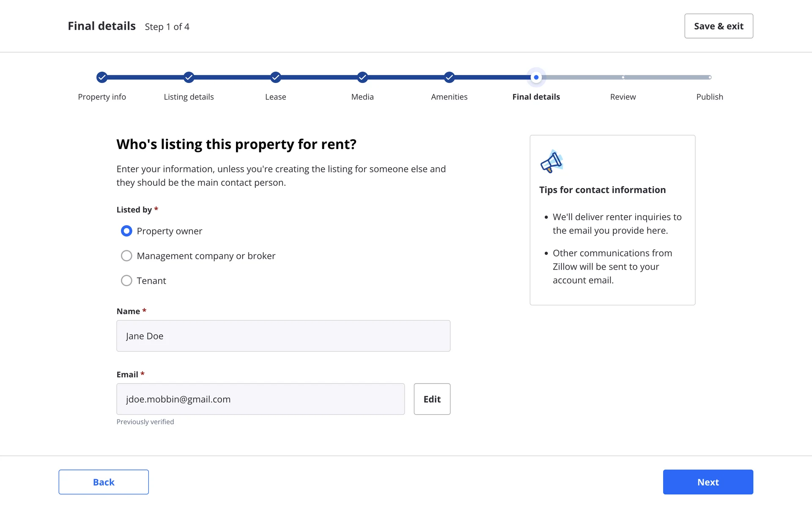Click the Amenities step checkmark icon
The height and width of the screenshot is (508, 812).
pyautogui.click(x=449, y=77)
